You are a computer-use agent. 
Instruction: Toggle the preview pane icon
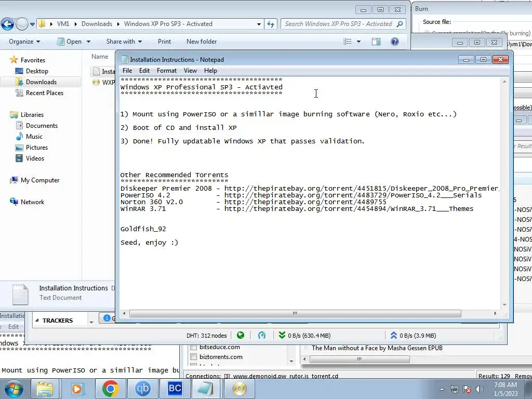(376, 42)
